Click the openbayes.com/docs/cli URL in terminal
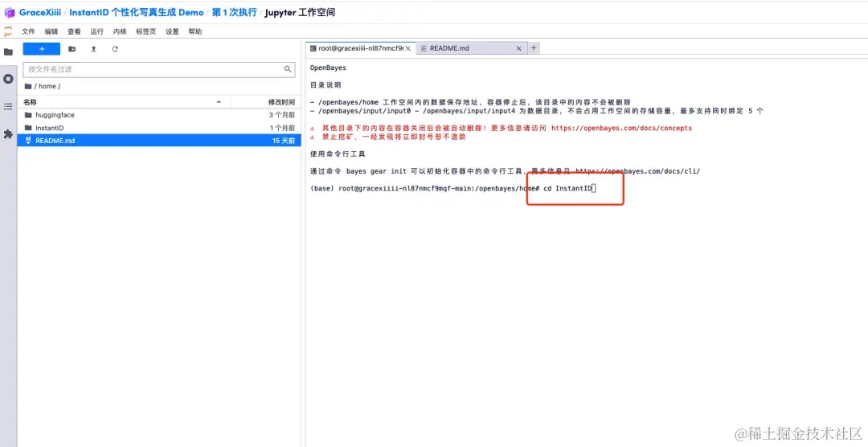 (x=637, y=171)
